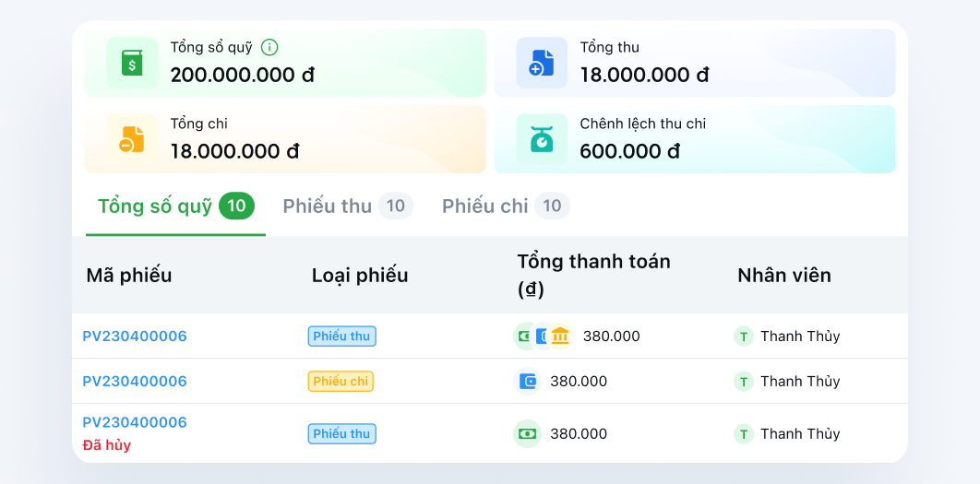
Task: Click blue document-plus icon on Tổng thu card
Action: [542, 63]
